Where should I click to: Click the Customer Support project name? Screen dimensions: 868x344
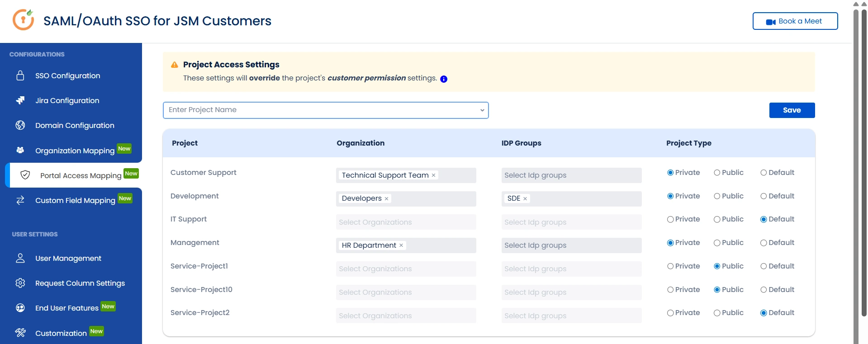[x=203, y=173]
